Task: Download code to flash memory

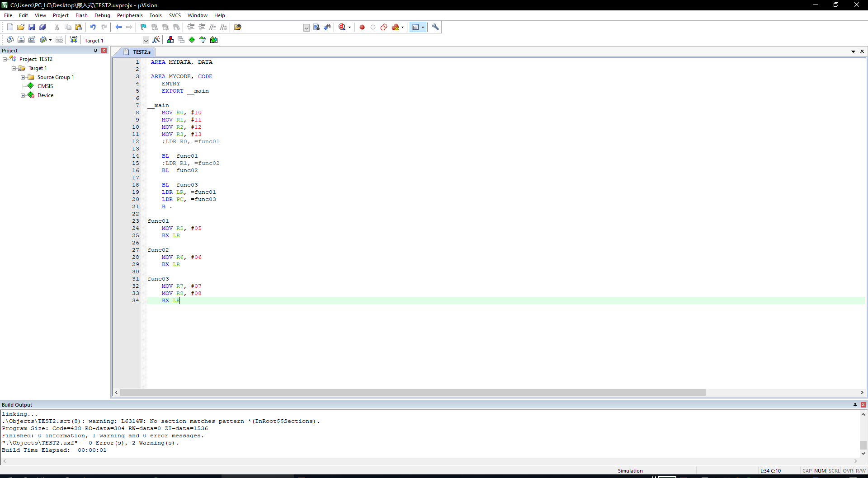Action: point(74,40)
